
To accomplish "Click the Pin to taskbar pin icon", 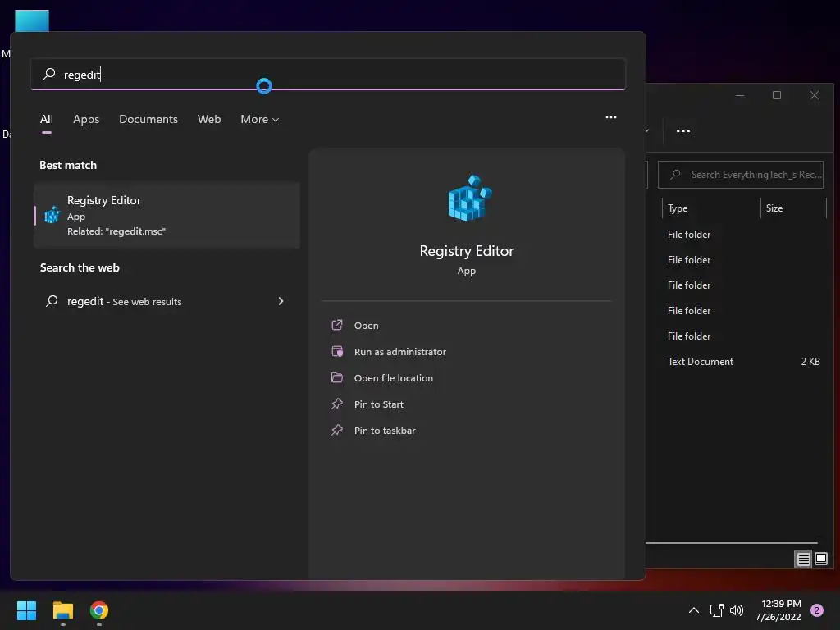I will 337,430.
